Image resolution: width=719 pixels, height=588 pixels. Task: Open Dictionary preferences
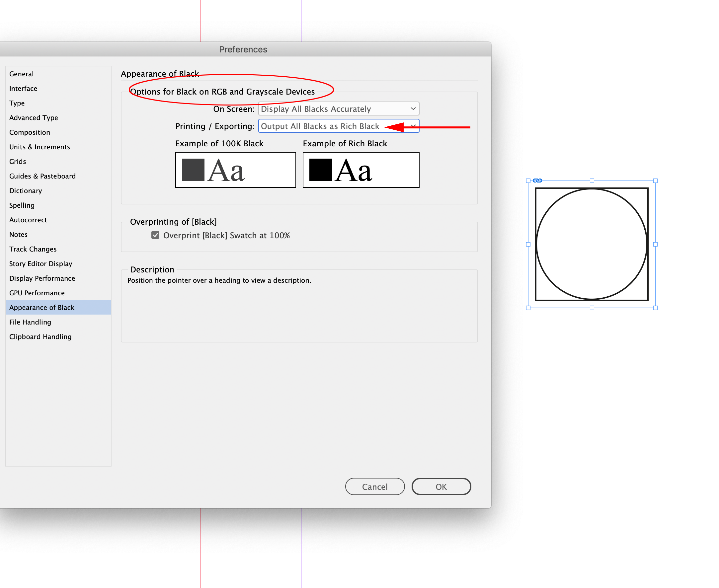[26, 190]
